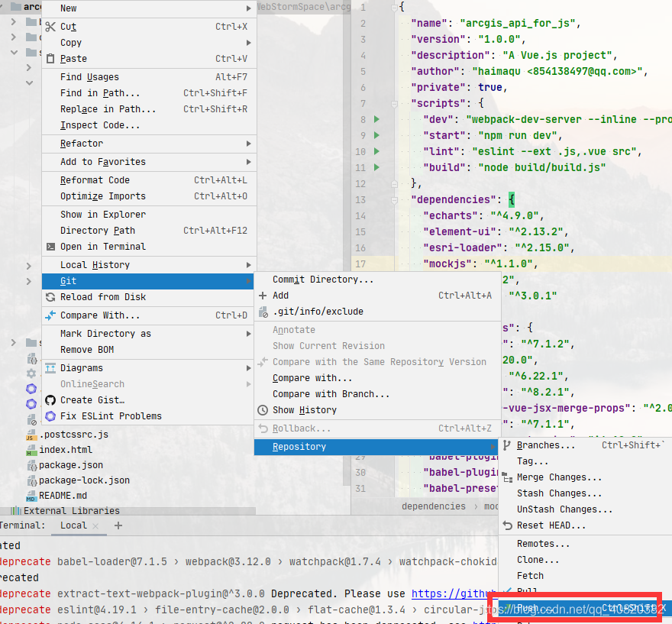672x624 pixels.
Task: Click the dependencies breadcrumb
Action: (433, 506)
